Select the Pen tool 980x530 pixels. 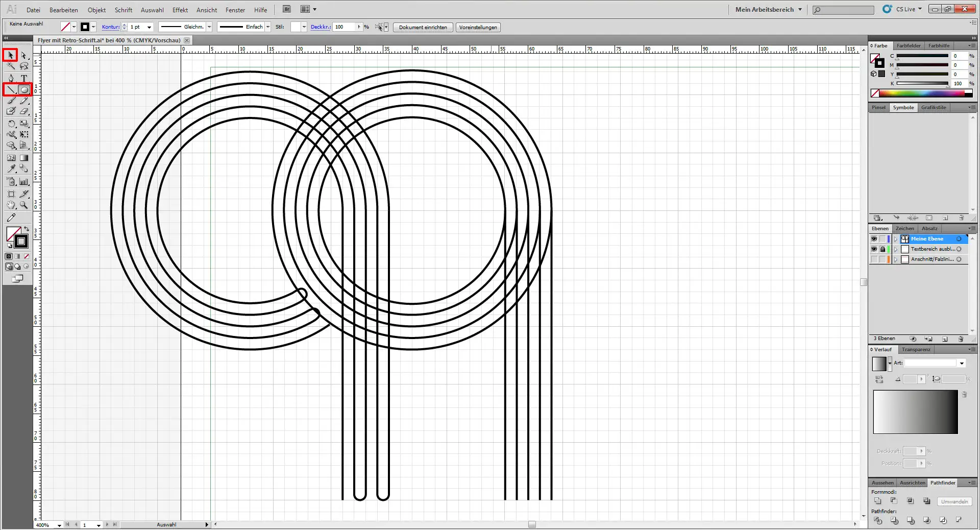pyautogui.click(x=11, y=78)
